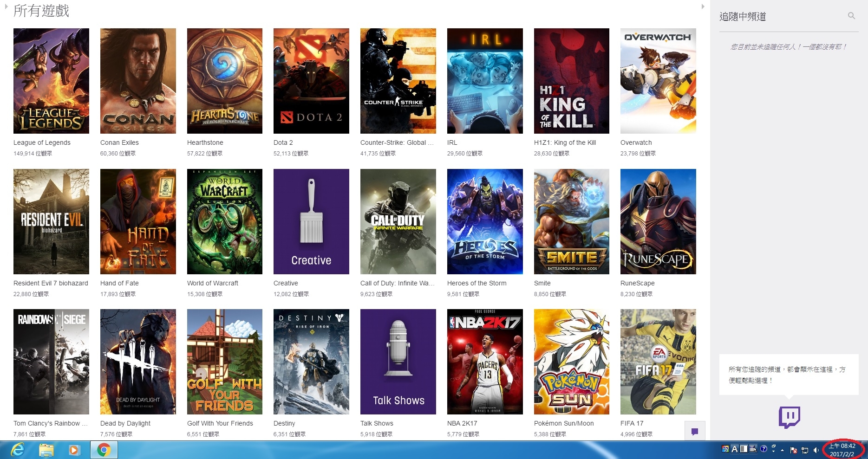Screen dimensions: 868x459
Task: Click the 您目前並未追隨任何人 empty message
Action: click(x=789, y=46)
